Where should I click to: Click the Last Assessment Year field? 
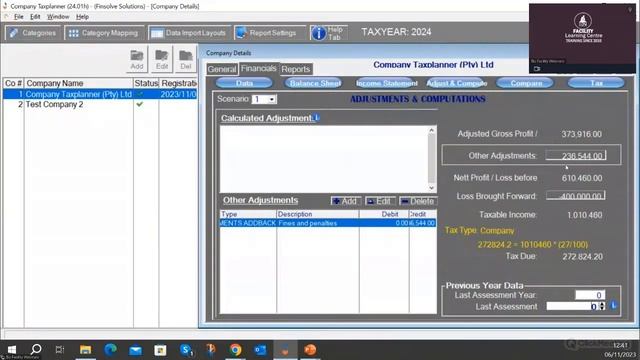[x=590, y=295]
